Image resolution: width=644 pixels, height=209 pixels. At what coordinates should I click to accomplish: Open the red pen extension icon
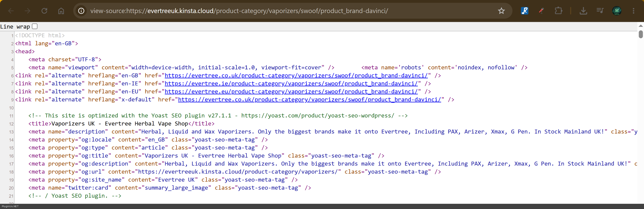pos(541,11)
